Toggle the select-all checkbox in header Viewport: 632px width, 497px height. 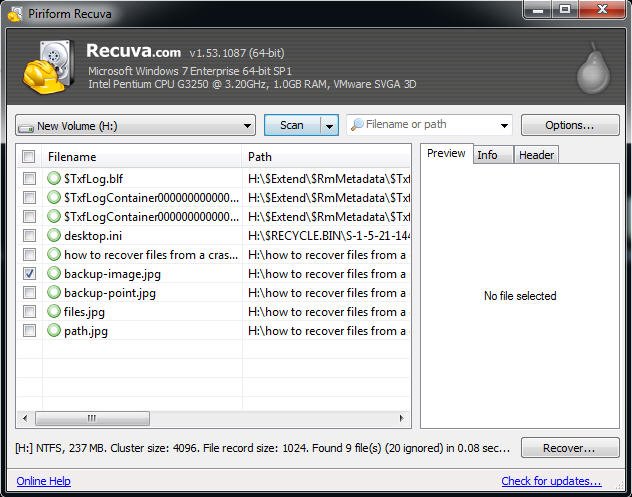pos(29,156)
